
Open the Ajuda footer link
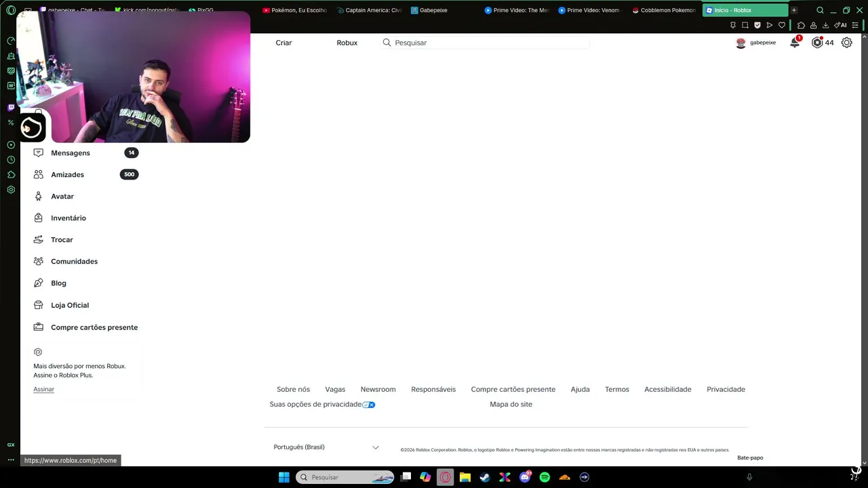coord(580,390)
